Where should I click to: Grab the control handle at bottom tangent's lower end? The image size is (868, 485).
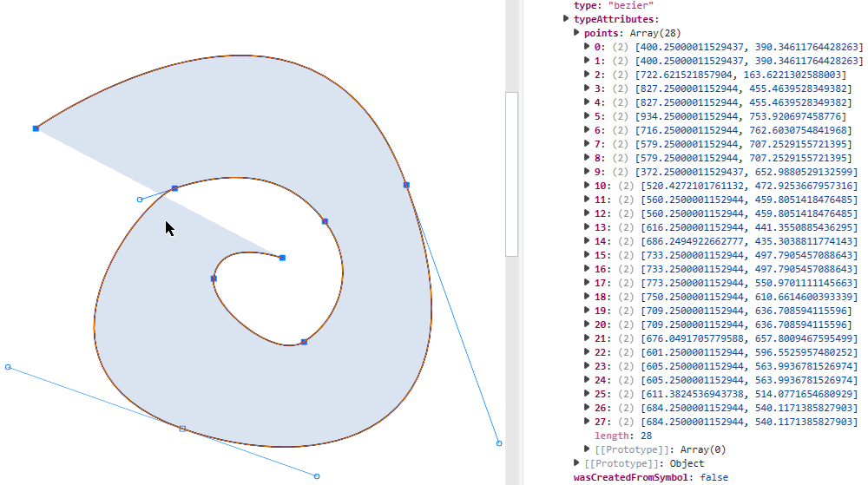317,476
